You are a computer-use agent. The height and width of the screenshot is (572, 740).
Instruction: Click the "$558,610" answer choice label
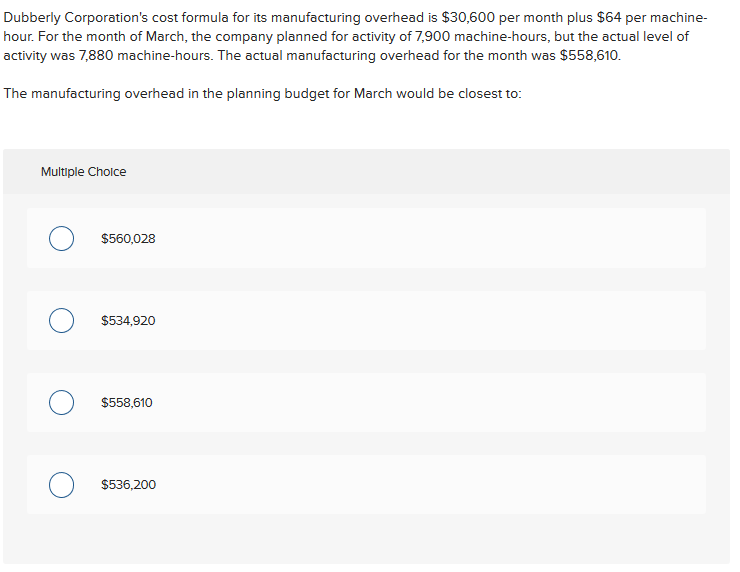click(x=127, y=403)
